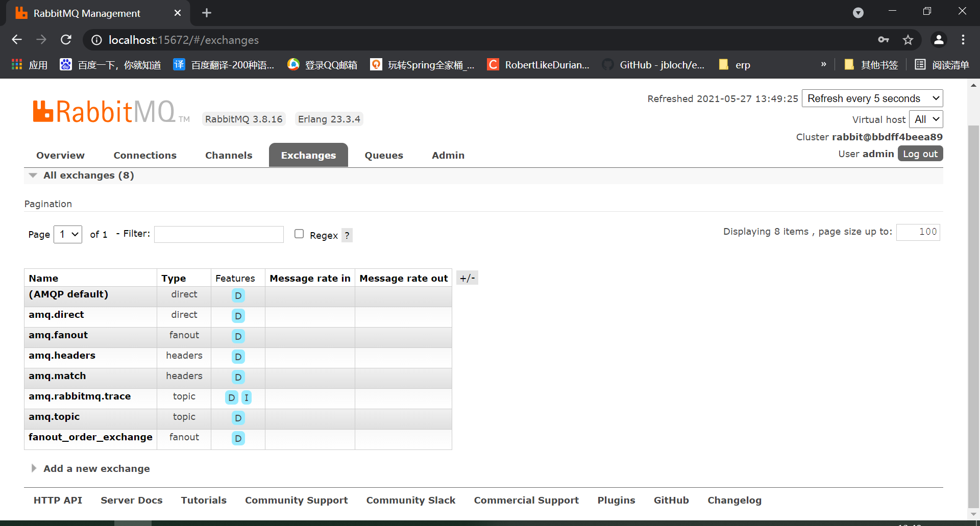Screen dimensions: 980x526
Task: View site information icon in address bar
Action: click(96, 40)
